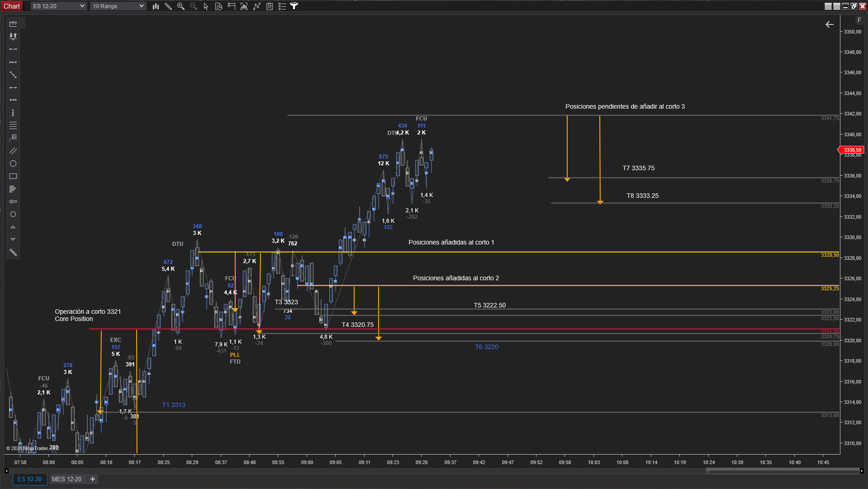
Task: Click the horizontal scrollbar thumb at bottom
Action: [x=783, y=471]
